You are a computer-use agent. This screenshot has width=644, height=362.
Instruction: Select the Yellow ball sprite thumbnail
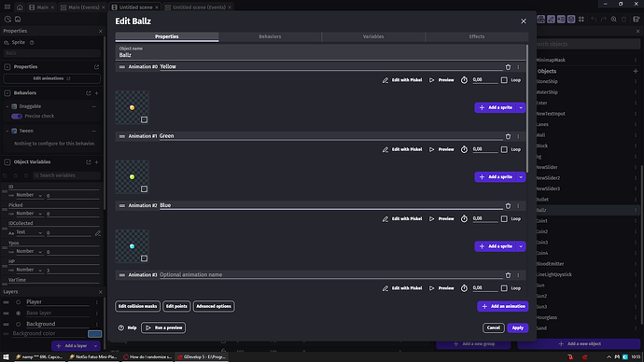point(133,107)
